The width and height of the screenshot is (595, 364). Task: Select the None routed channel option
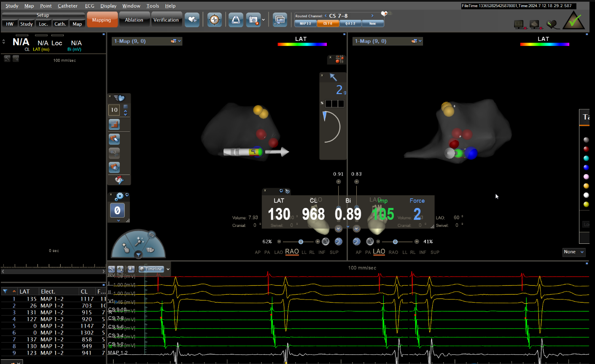pyautogui.click(x=373, y=24)
